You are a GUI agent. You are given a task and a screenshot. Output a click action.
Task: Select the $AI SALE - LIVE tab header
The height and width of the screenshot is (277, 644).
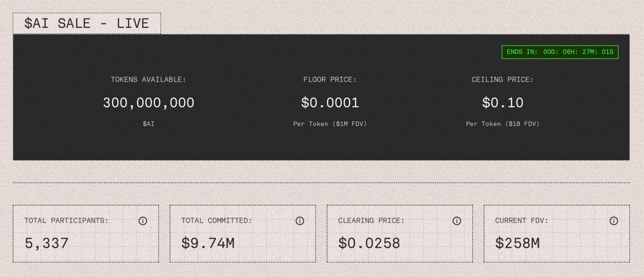click(x=87, y=24)
